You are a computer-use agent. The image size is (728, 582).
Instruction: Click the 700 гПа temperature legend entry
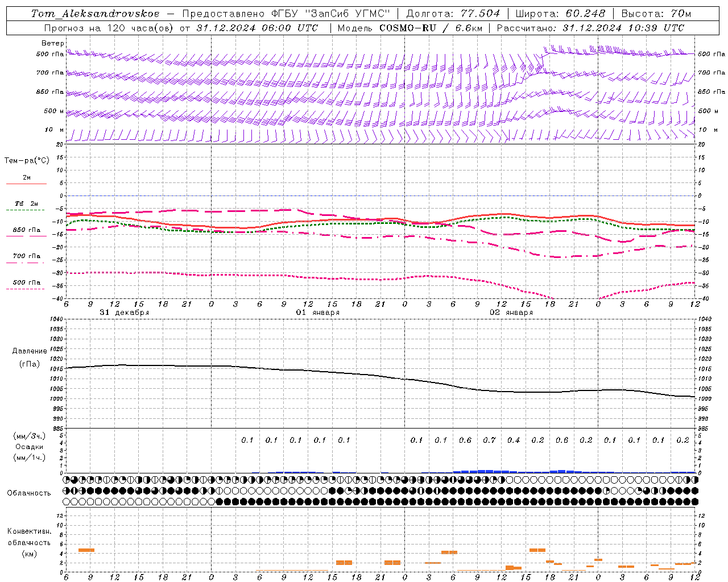pos(27,258)
